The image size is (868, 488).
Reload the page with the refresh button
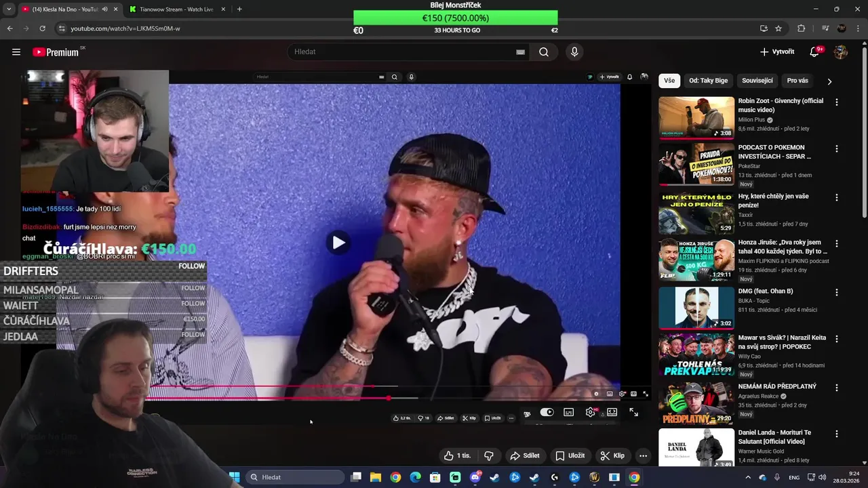coord(42,28)
